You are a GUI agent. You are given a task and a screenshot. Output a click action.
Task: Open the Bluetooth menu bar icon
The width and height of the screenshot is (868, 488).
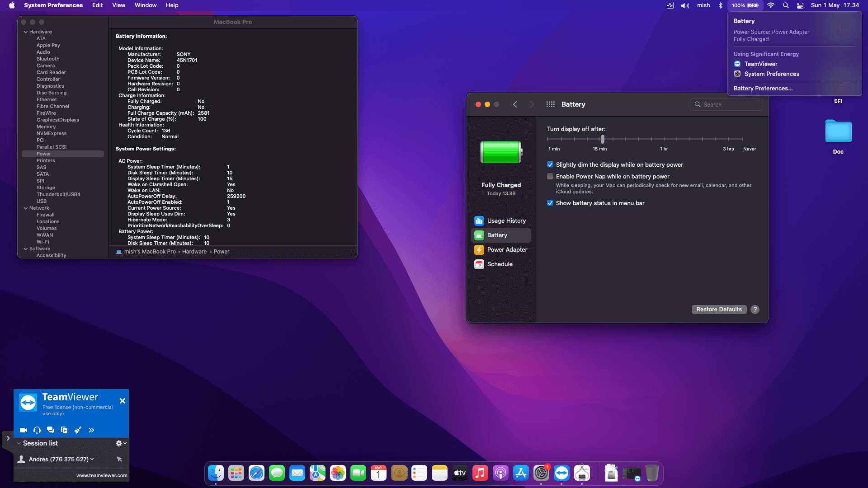(721, 5)
